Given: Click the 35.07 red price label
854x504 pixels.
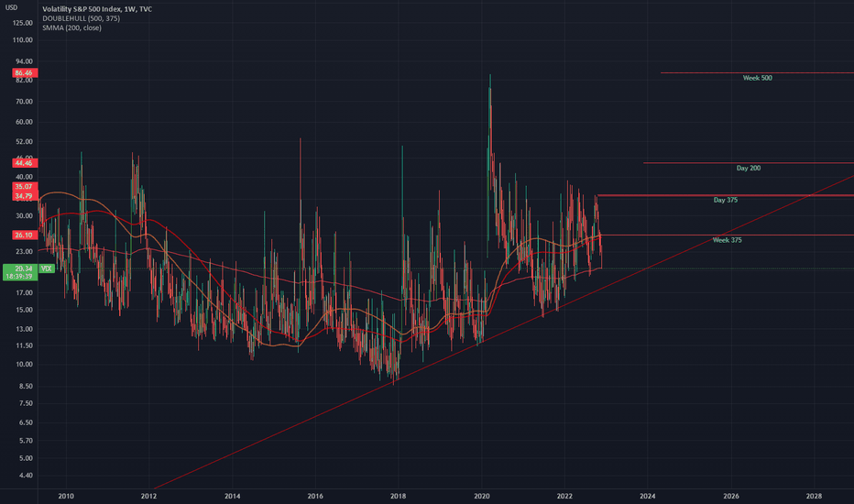Looking at the screenshot, I should pyautogui.click(x=25, y=186).
